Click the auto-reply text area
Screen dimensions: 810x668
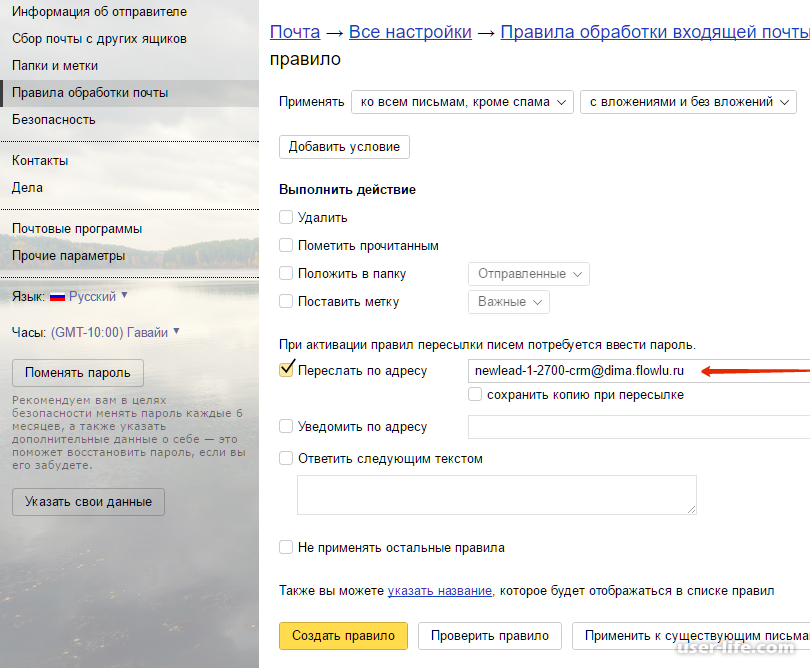497,495
